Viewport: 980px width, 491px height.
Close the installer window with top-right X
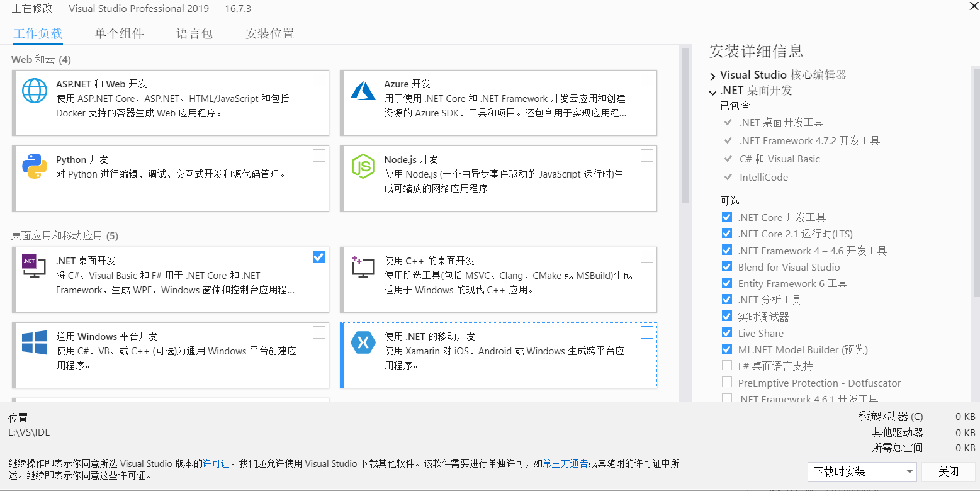tap(974, 5)
